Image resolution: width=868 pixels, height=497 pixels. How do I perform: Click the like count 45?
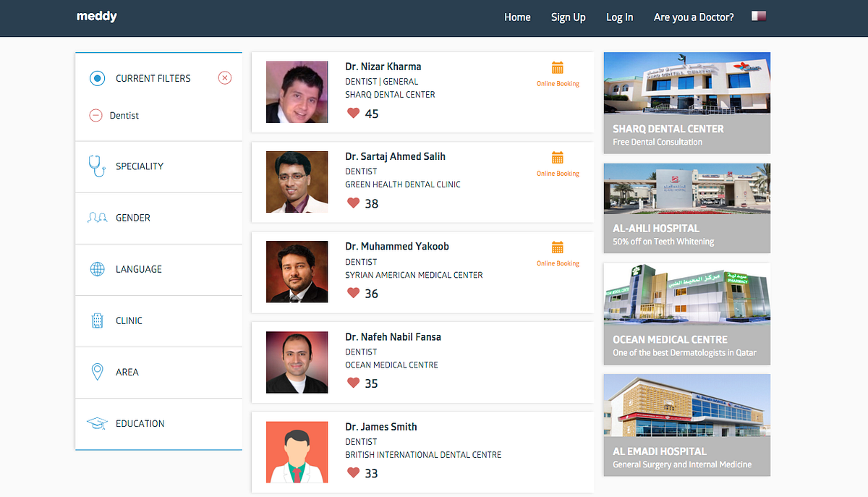(372, 114)
